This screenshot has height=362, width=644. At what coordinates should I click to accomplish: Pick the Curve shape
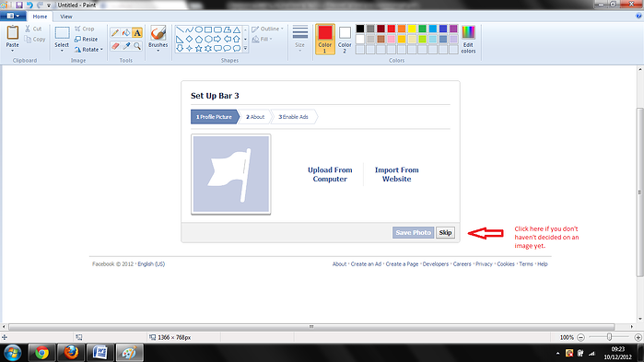coord(189,30)
